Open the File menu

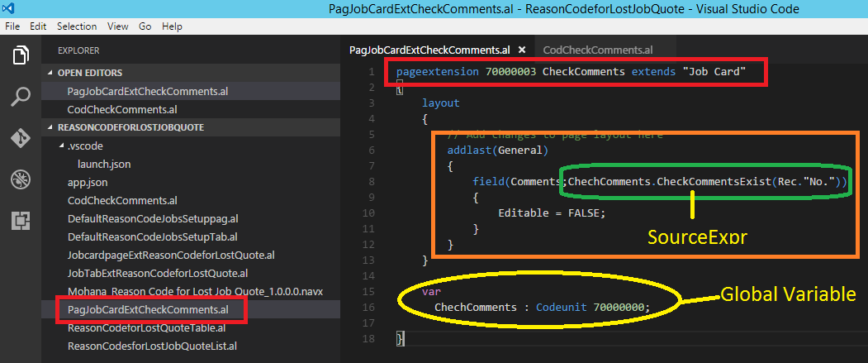pos(12,26)
